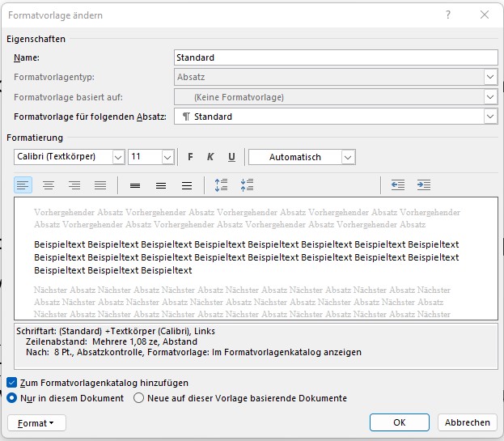Toggle italic (K) formatting
Image resolution: width=504 pixels, height=441 pixels.
click(210, 157)
